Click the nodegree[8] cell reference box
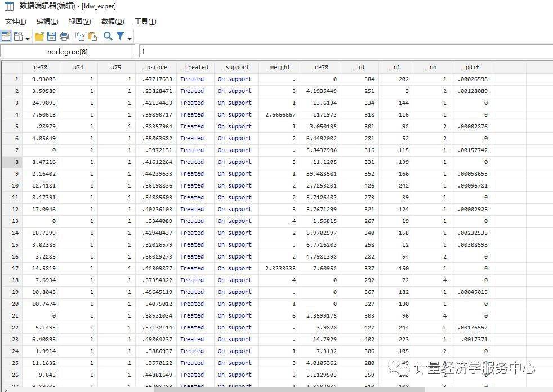 coord(68,51)
